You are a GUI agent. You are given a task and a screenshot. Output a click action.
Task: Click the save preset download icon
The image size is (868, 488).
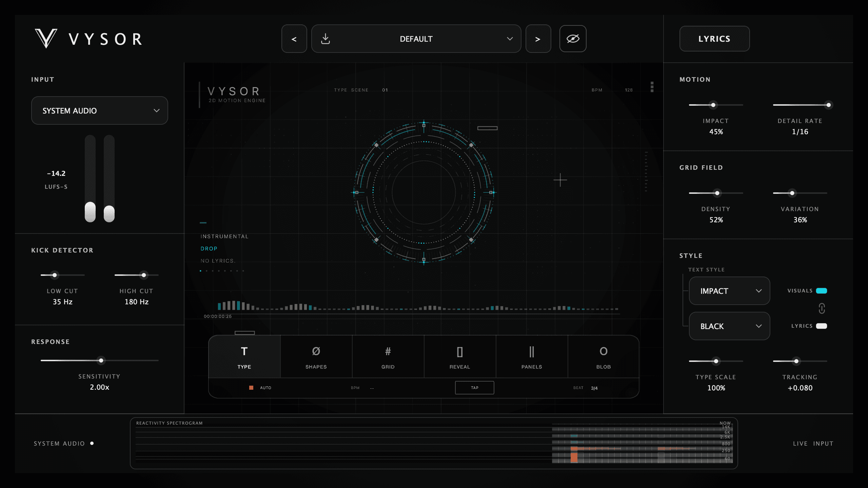[x=325, y=39]
